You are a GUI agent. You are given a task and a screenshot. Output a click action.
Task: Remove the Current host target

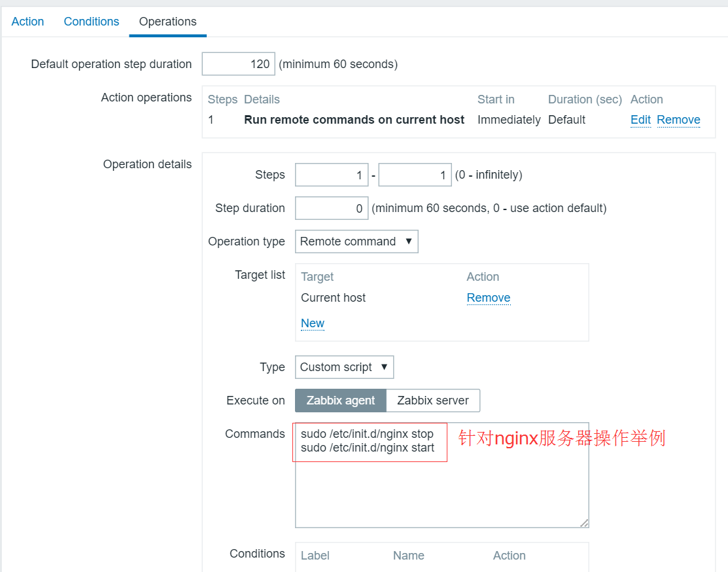489,298
